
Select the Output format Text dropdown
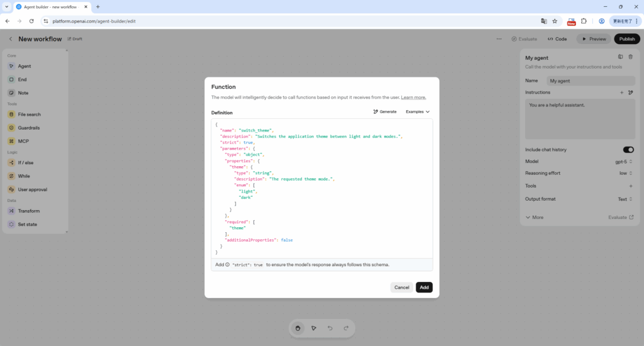[x=625, y=199]
